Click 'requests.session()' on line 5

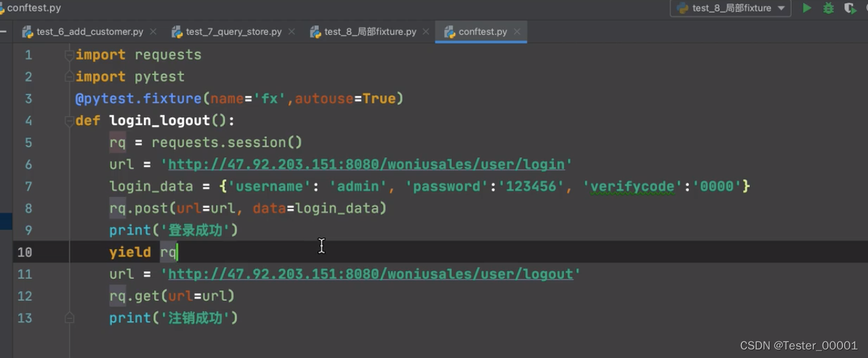227,142
